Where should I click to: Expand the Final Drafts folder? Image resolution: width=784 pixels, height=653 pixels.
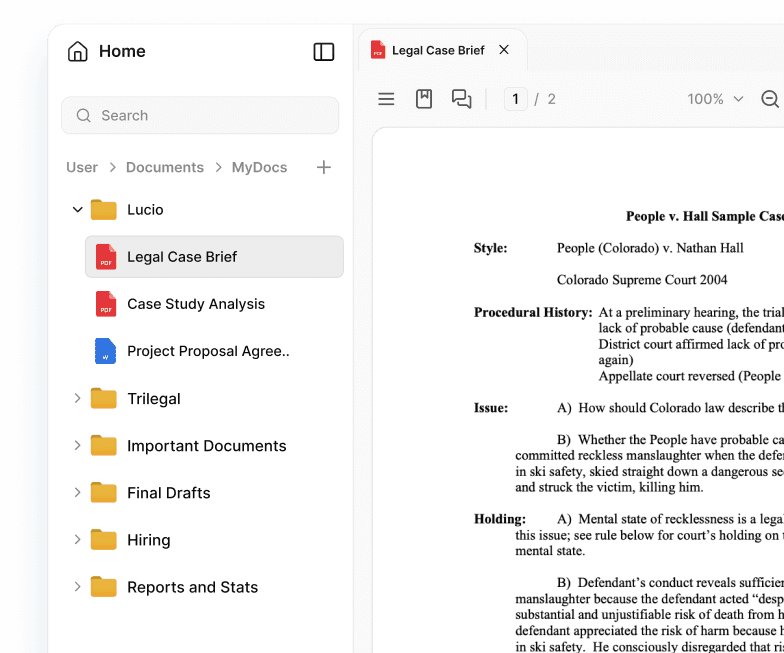point(78,492)
